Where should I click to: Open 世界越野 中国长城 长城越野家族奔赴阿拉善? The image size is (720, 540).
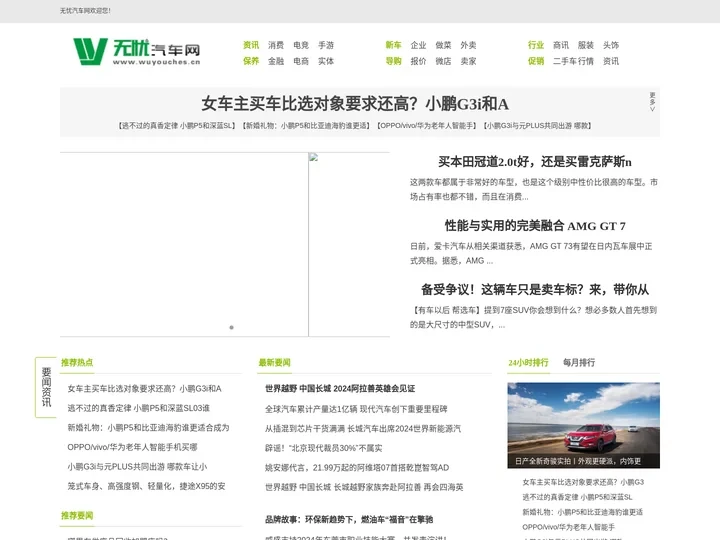(x=364, y=487)
